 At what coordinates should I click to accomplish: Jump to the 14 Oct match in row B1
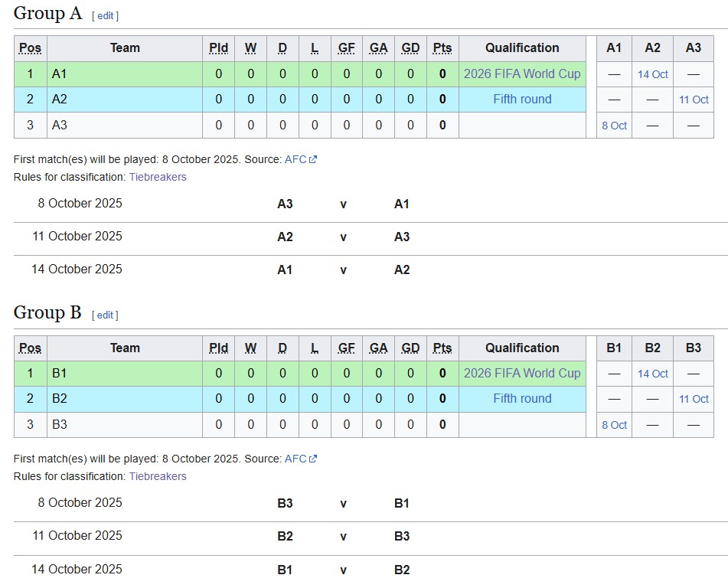(x=652, y=374)
